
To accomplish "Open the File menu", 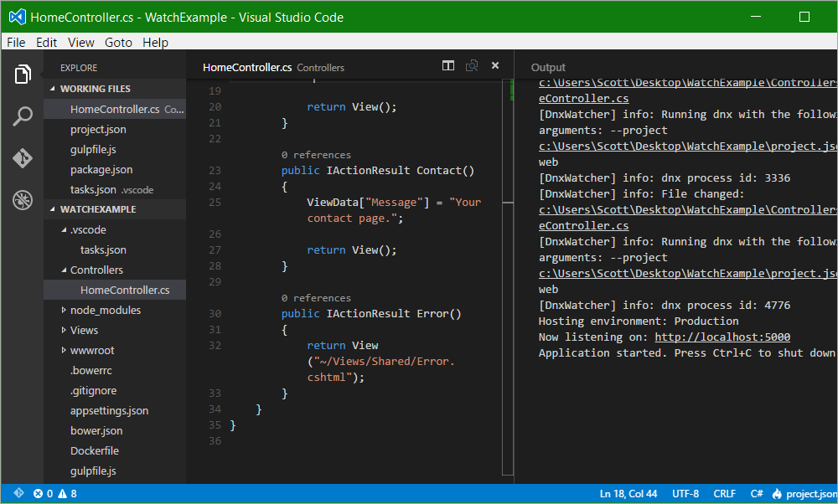I will [16, 42].
